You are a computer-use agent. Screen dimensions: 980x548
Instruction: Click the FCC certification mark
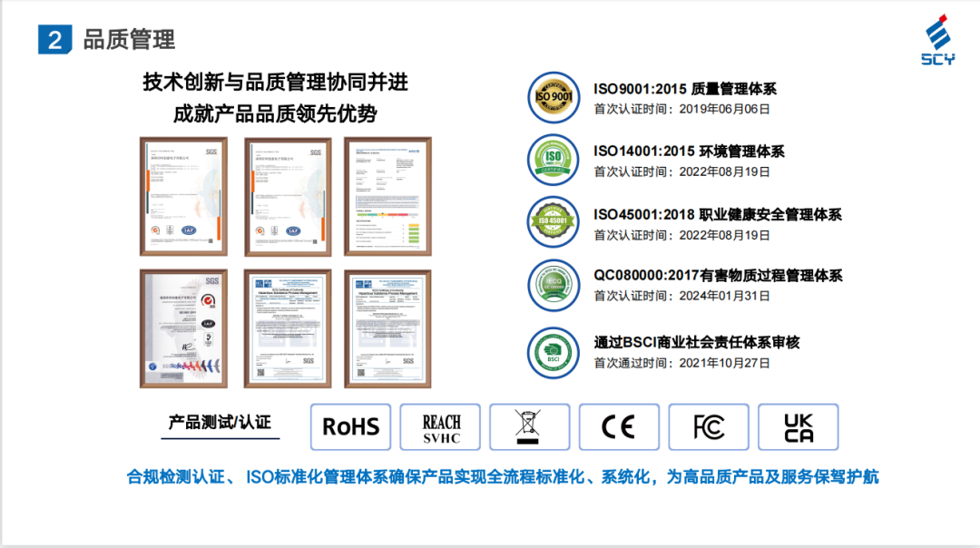[709, 426]
